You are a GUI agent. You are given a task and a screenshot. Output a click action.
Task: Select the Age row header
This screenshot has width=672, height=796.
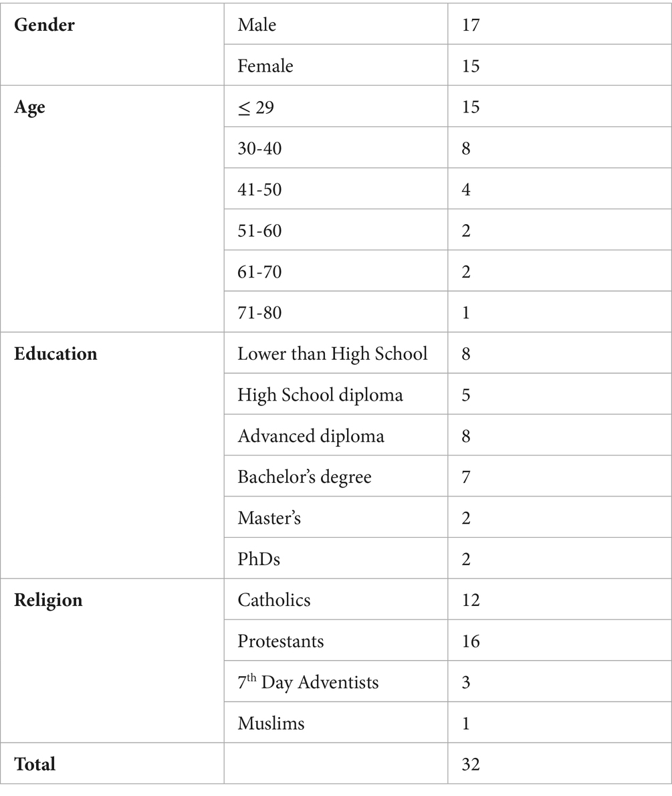pyautogui.click(x=30, y=108)
